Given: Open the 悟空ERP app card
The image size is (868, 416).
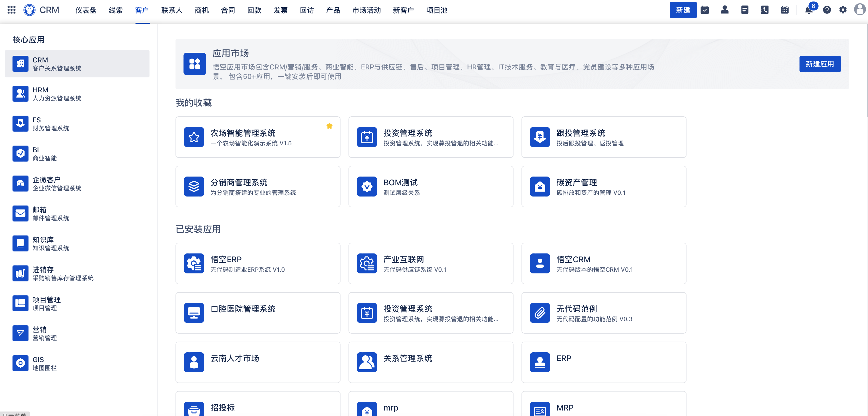Looking at the screenshot, I should pyautogui.click(x=258, y=263).
